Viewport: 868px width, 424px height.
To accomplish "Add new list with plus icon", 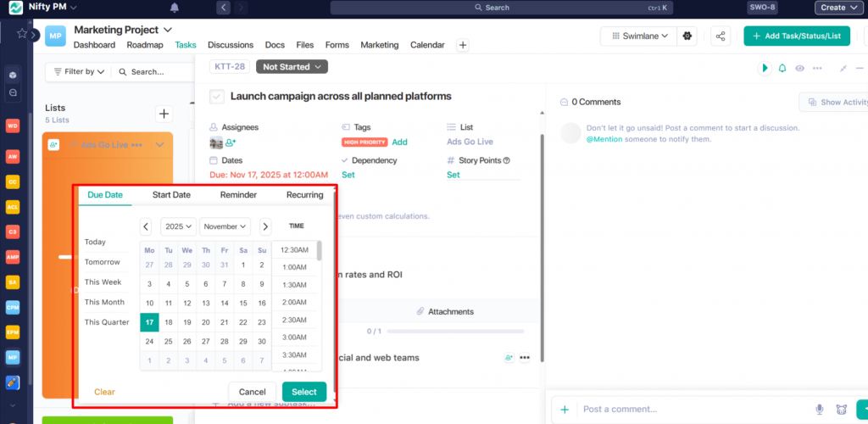I will tap(164, 114).
